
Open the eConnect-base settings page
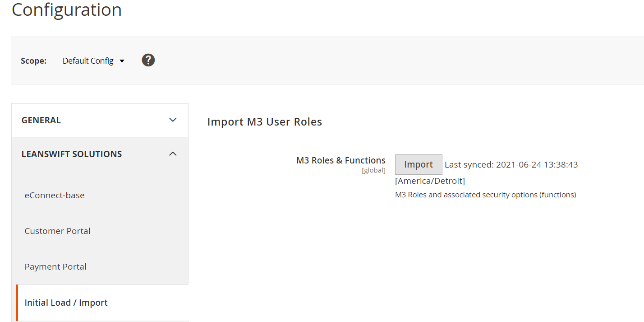[55, 195]
